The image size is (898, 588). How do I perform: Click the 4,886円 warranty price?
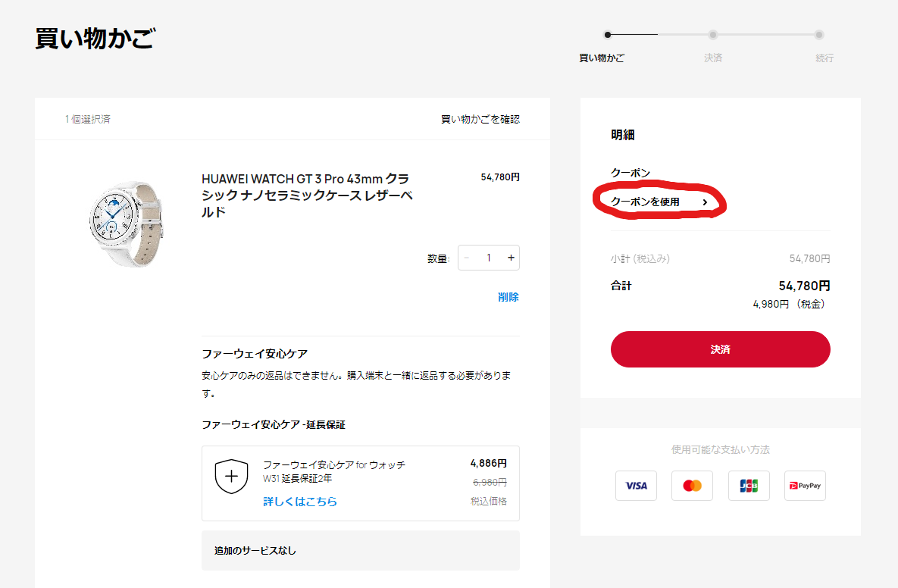[489, 463]
